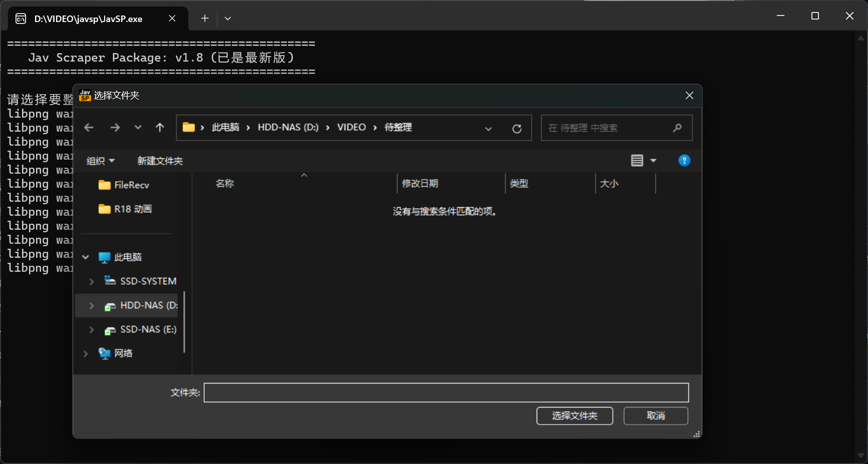Create a folder using 新建文件夹
This screenshot has width=868, height=464.
point(160,161)
